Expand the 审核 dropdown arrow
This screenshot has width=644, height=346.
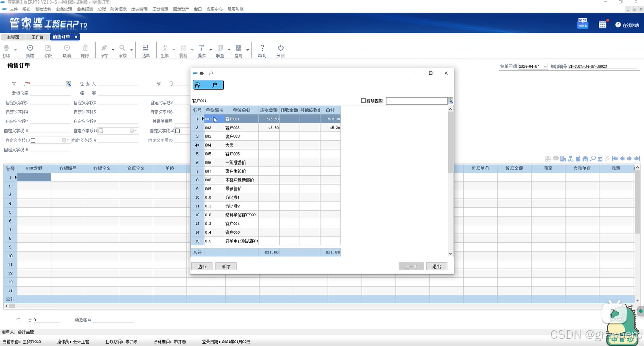pos(131,49)
